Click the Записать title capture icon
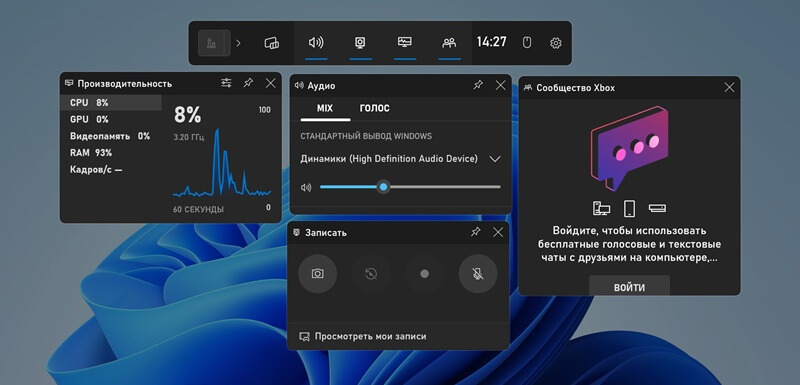This screenshot has height=385, width=800. 297,233
